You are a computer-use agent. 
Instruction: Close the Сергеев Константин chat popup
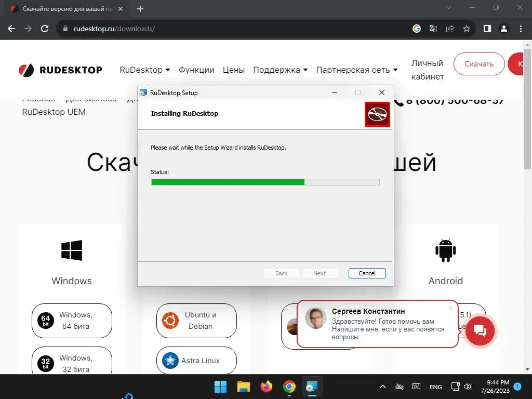coord(450,308)
